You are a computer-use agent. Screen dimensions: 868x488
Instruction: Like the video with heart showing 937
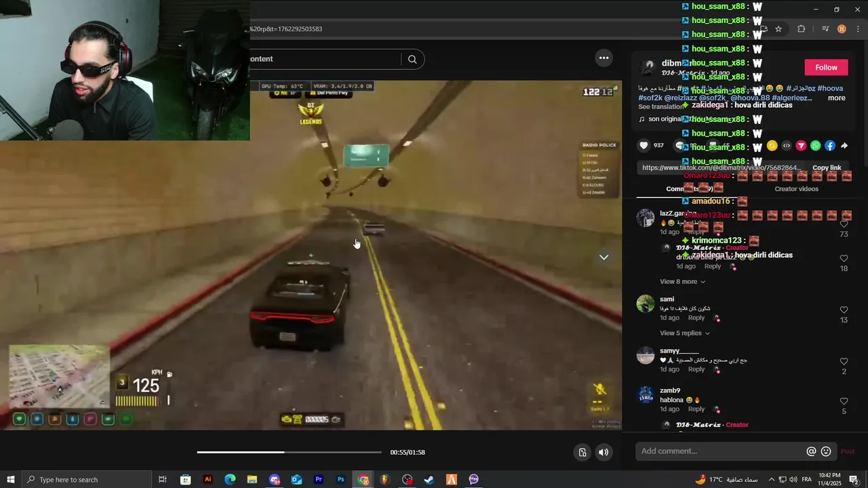(x=644, y=146)
